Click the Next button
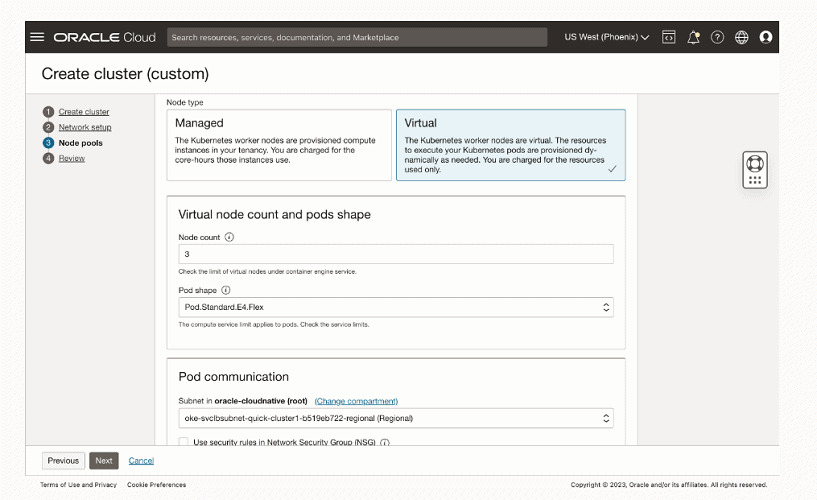Viewport: 817px width, 500px height. point(104,460)
